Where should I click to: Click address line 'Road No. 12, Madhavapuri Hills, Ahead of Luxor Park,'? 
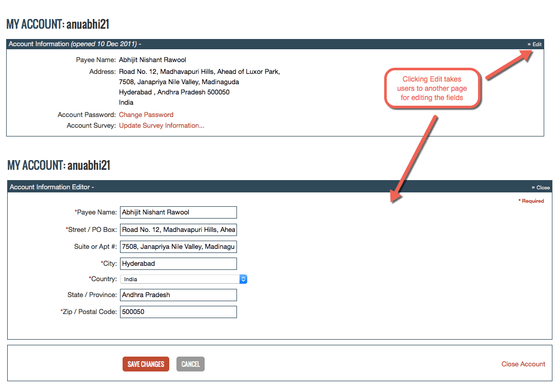[200, 72]
